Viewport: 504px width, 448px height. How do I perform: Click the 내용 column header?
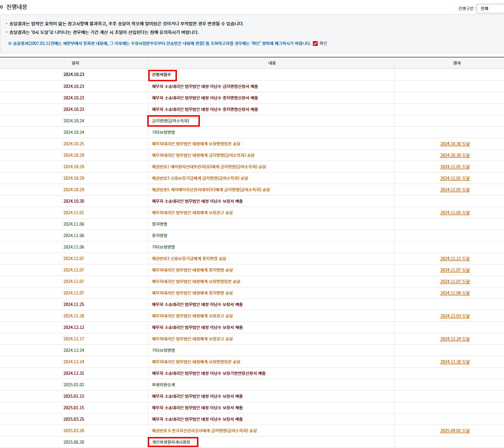point(272,63)
